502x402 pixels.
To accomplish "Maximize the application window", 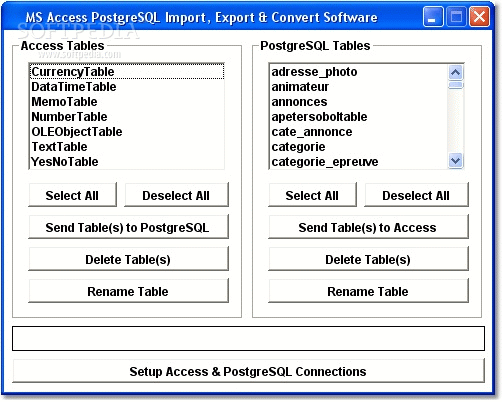I will (456, 17).
